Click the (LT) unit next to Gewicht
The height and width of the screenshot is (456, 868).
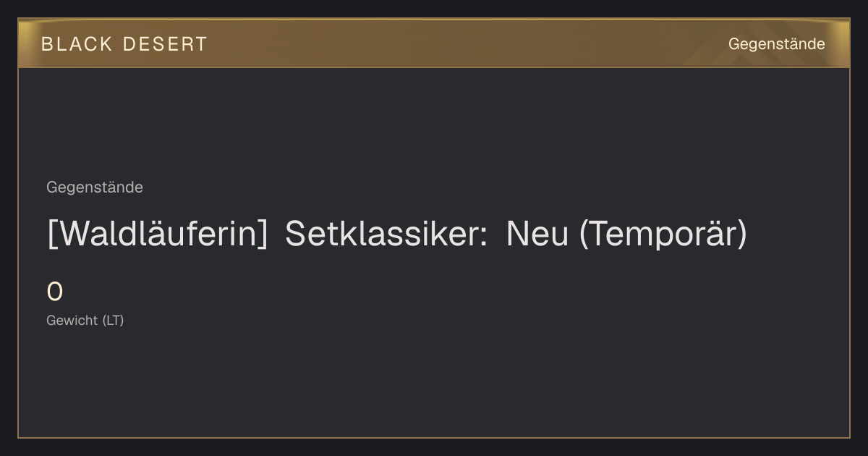click(113, 321)
